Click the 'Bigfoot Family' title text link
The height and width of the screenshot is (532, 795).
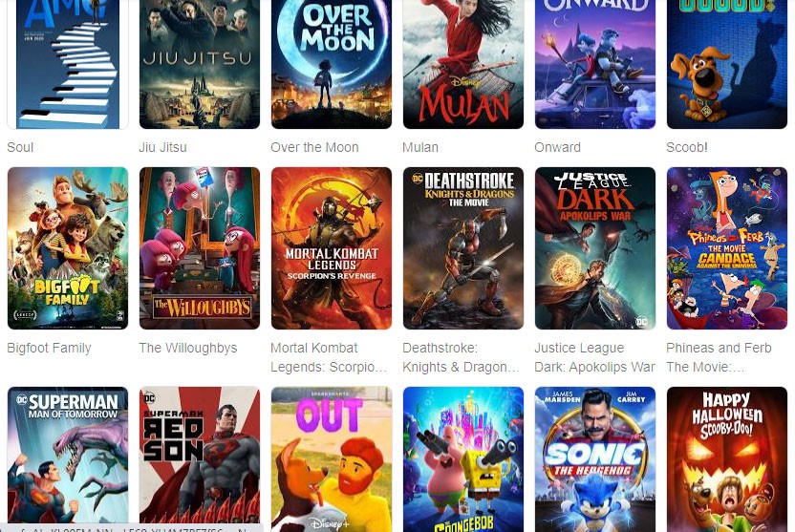[x=49, y=348]
